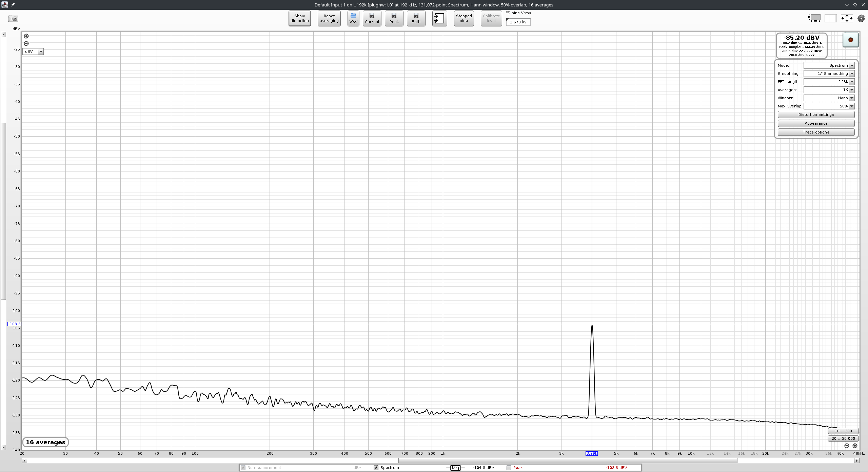868x472 pixels.
Task: Click the pin window icon
Action: pos(13,5)
